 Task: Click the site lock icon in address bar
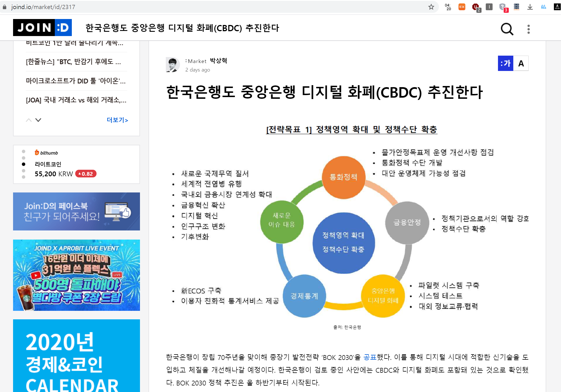tap(5, 7)
